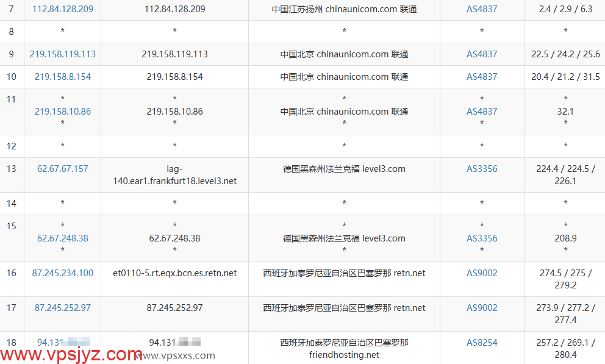This screenshot has width=605, height=364.
Task: Select plain hostname text 219.158.8.154
Action: coord(175,77)
